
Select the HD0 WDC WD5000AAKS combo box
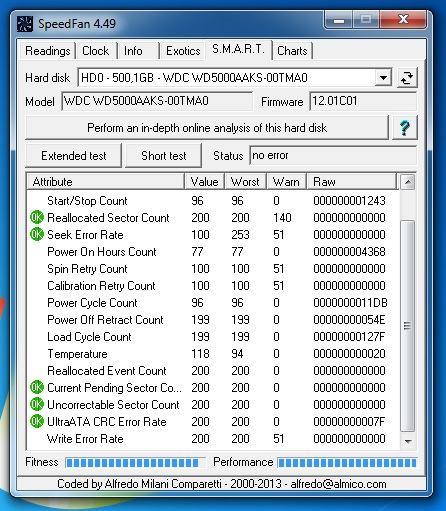click(x=234, y=78)
